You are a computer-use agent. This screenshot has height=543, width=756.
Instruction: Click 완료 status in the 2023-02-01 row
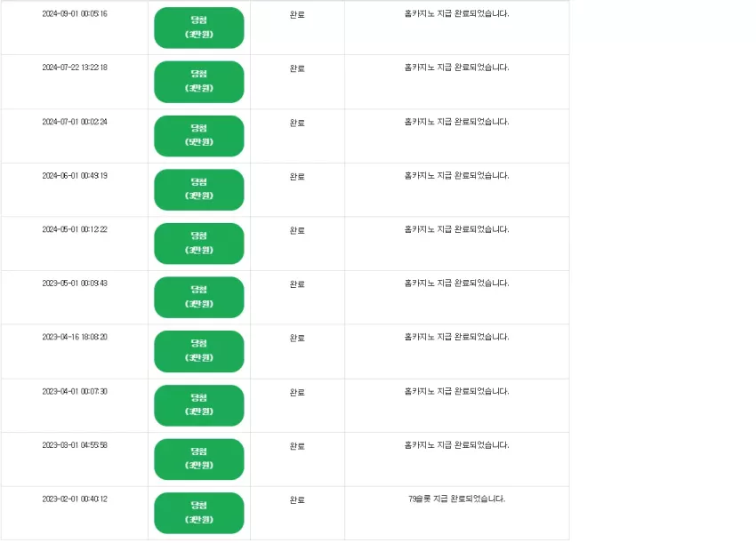coord(297,500)
